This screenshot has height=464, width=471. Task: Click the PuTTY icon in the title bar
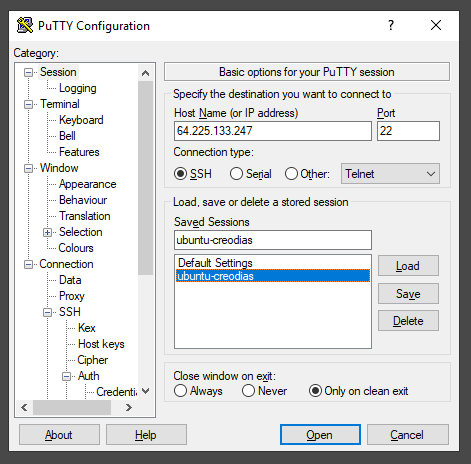tap(25, 25)
